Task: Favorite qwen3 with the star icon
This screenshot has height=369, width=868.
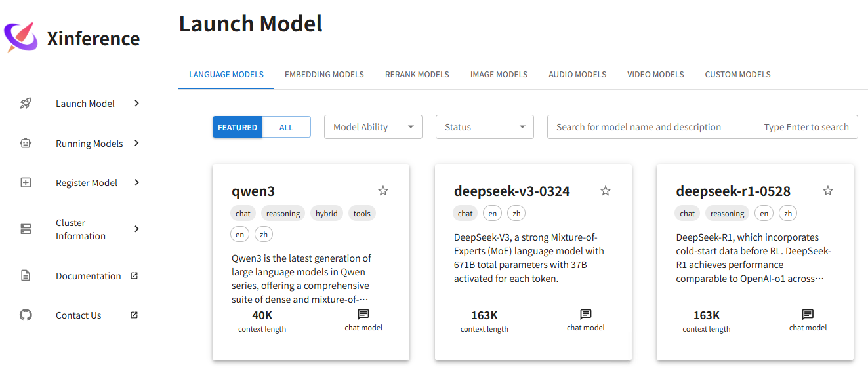Action: pyautogui.click(x=383, y=191)
